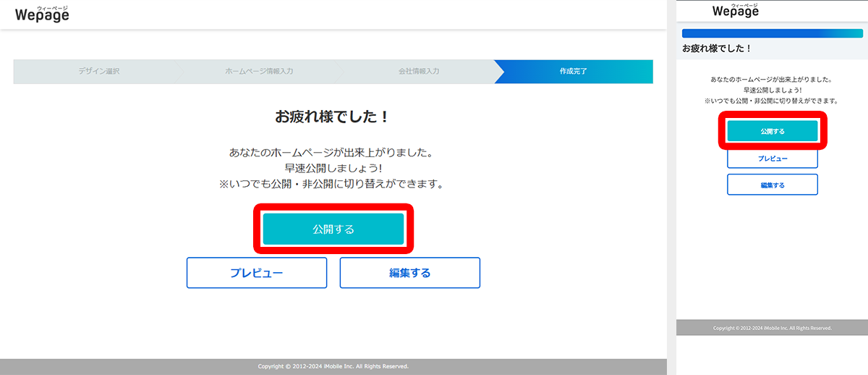Click the お疲れ様でした！ heading in mobile view
The height and width of the screenshot is (375, 868).
pyautogui.click(x=717, y=48)
